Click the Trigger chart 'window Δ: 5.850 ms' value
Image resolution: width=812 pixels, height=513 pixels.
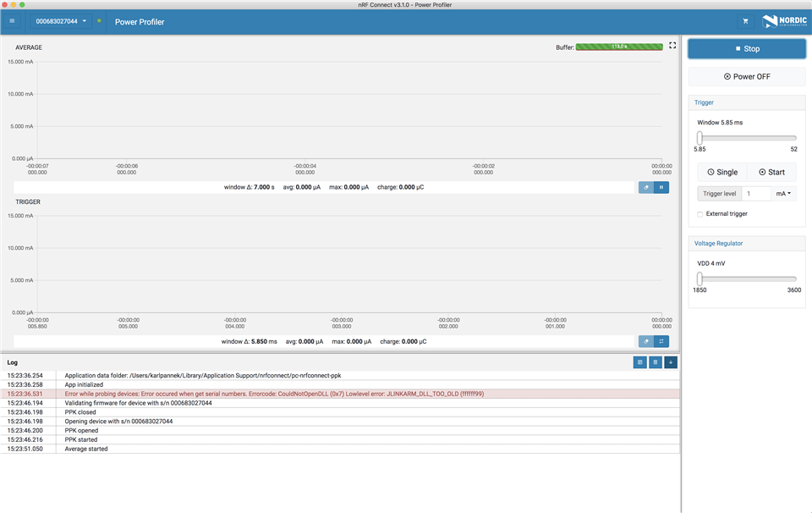tap(249, 341)
